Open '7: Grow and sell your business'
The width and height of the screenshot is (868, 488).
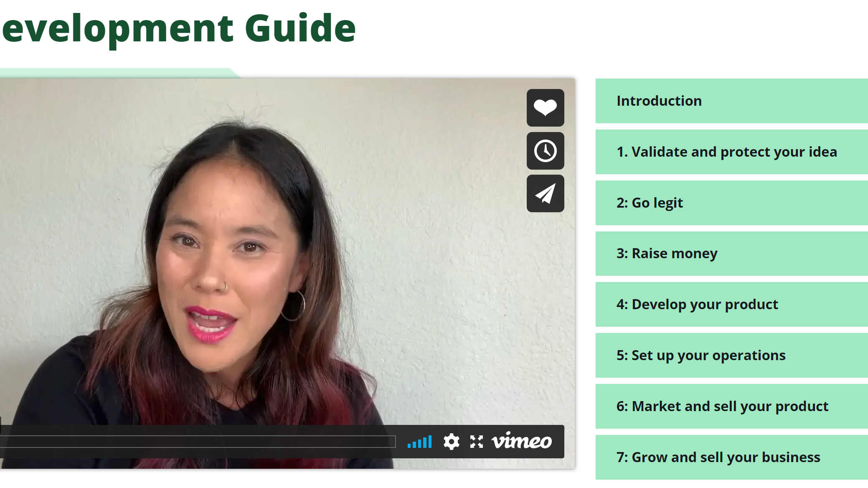pos(731,457)
